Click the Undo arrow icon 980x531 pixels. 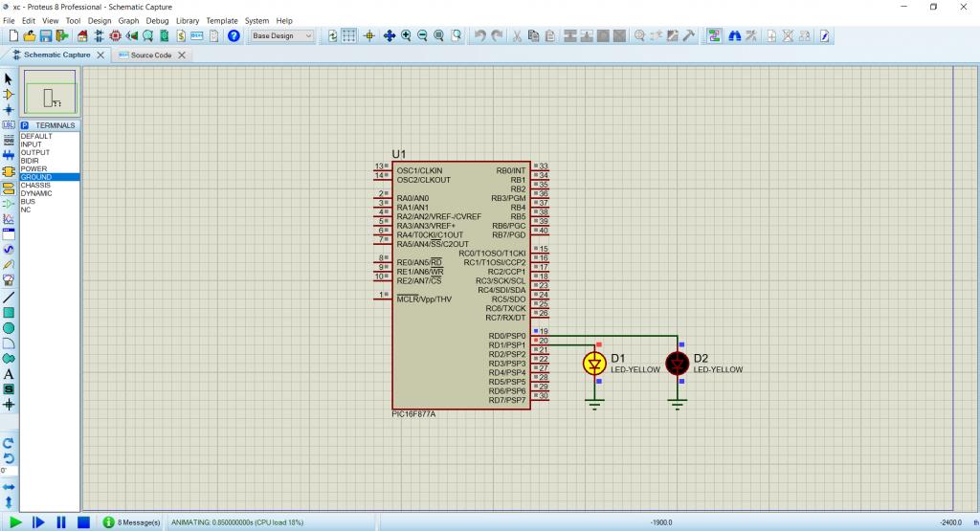tap(479, 36)
